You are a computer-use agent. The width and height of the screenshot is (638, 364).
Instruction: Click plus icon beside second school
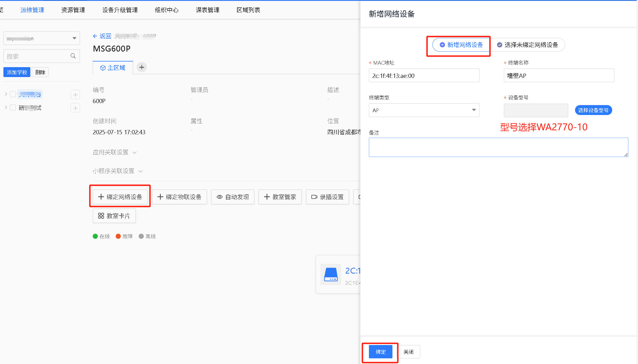(75, 108)
